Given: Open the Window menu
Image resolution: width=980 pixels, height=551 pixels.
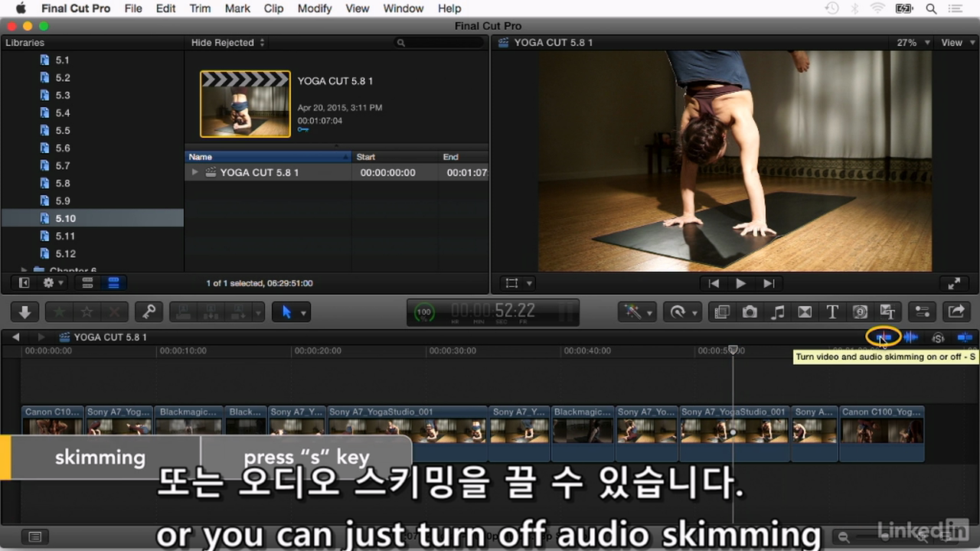Looking at the screenshot, I should coord(403,8).
